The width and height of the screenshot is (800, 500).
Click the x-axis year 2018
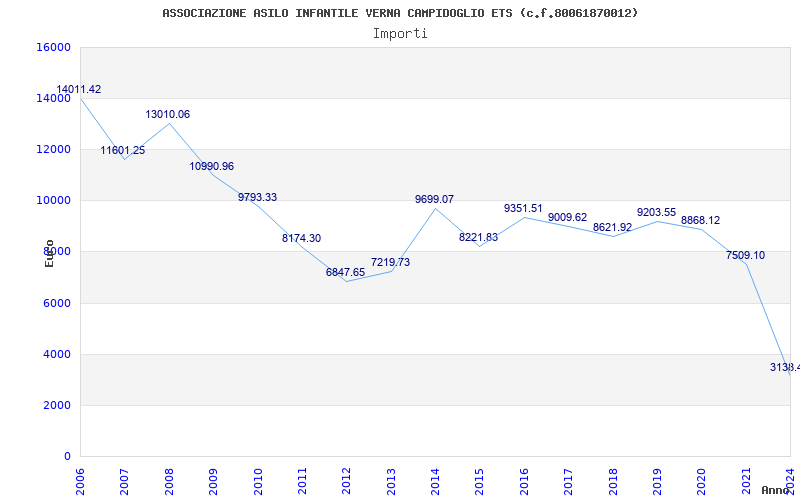tap(613, 482)
